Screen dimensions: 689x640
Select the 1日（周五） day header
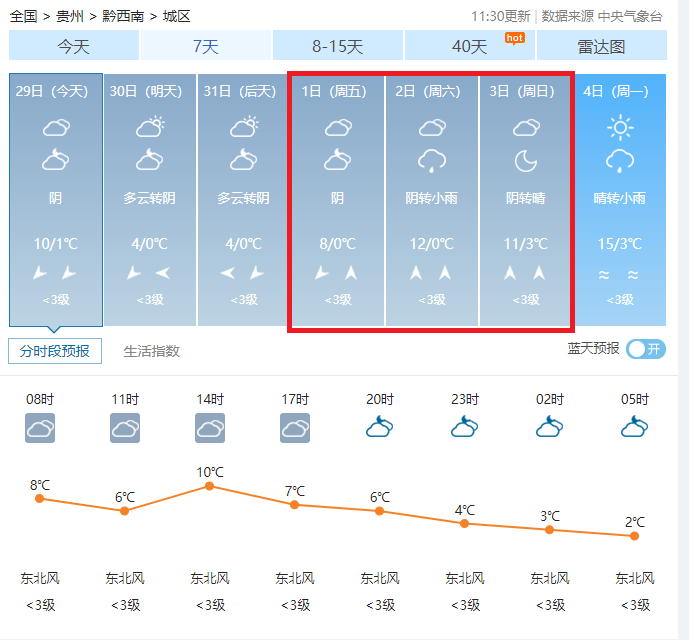pos(334,91)
